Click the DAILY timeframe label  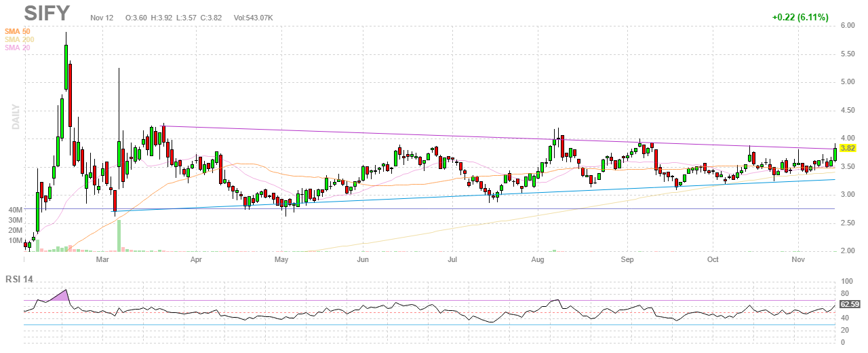click(15, 117)
